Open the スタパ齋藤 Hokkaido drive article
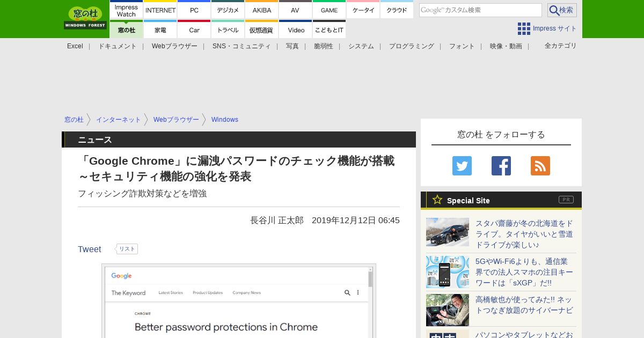Viewport: 644px width, 338px height. point(524,234)
